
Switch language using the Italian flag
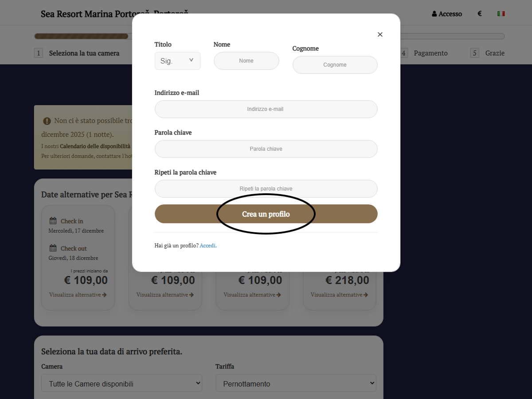[501, 14]
